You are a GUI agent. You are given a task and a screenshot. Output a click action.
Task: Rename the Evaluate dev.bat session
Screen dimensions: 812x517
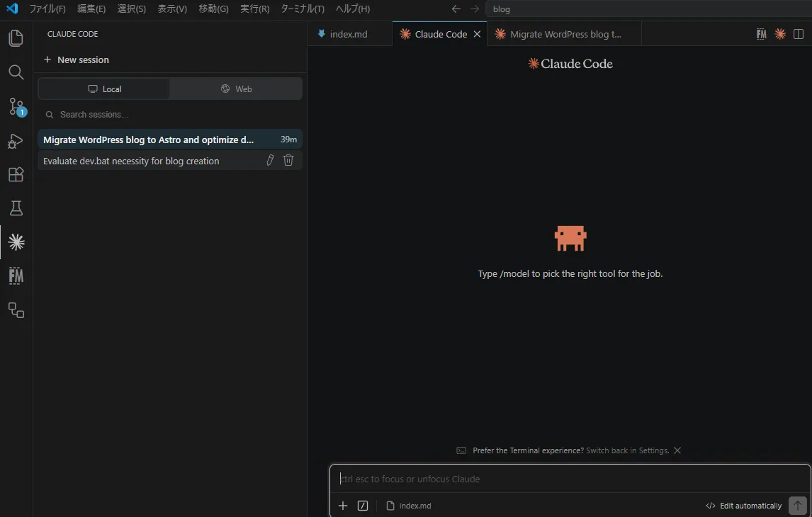pos(270,161)
